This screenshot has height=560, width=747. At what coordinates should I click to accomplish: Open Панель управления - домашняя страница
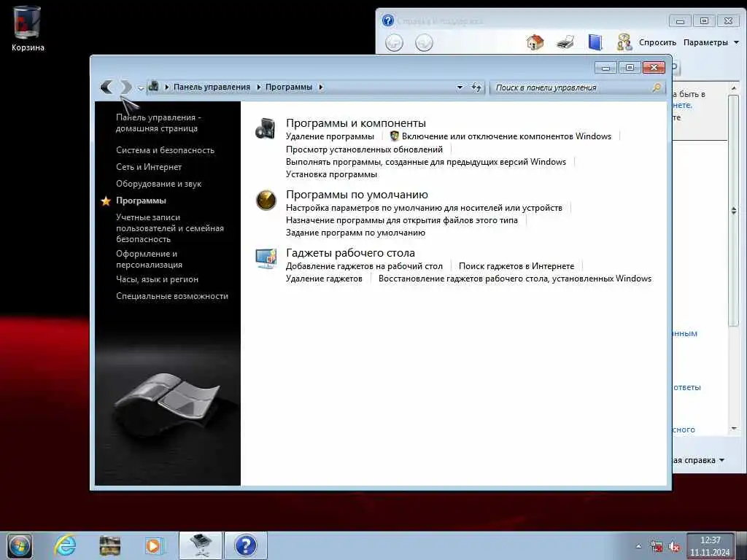click(x=158, y=122)
